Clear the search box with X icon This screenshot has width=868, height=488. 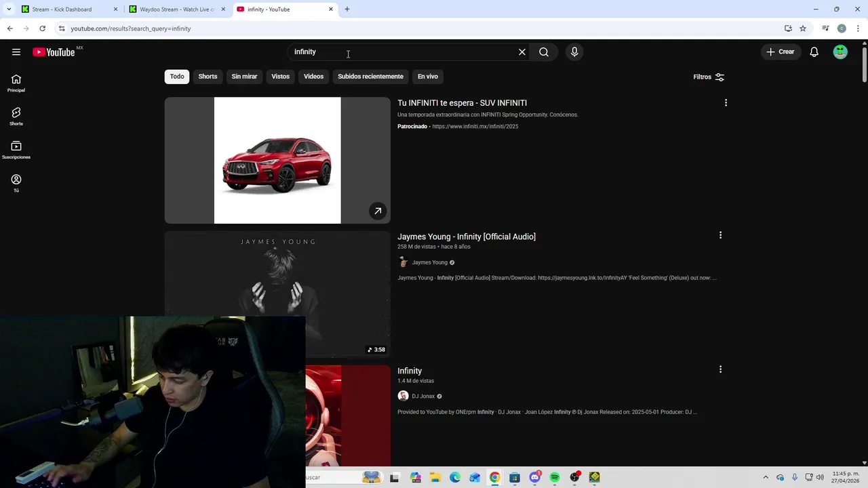click(522, 52)
